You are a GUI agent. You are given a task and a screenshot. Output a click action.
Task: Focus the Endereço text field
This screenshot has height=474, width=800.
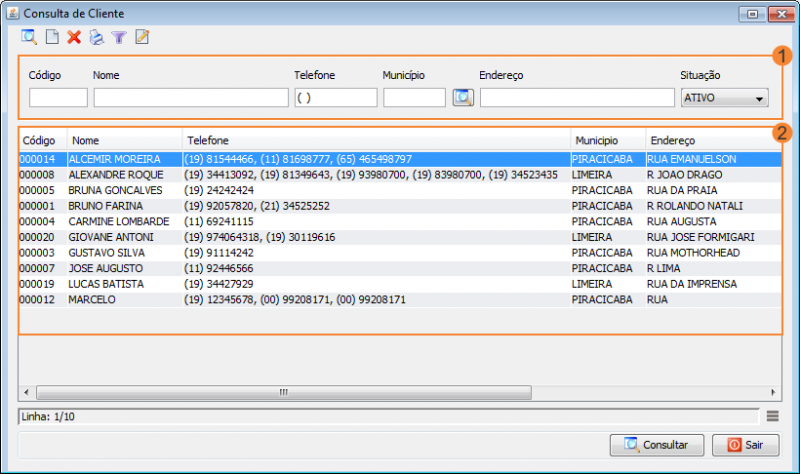577,98
